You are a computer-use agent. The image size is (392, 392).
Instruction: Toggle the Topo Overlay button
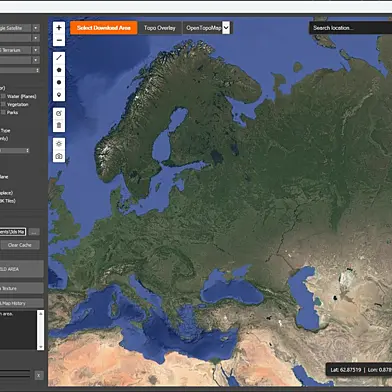(x=160, y=28)
